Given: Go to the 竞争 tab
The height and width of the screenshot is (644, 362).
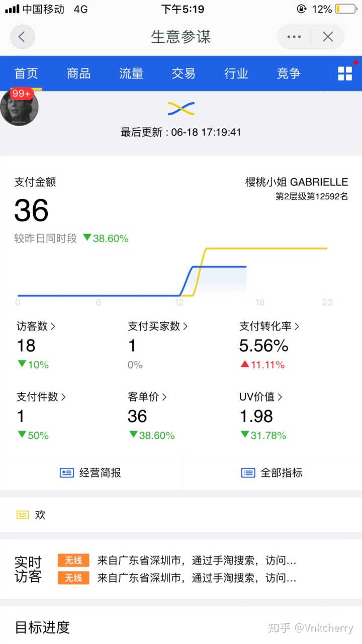Looking at the screenshot, I should coord(288,73).
